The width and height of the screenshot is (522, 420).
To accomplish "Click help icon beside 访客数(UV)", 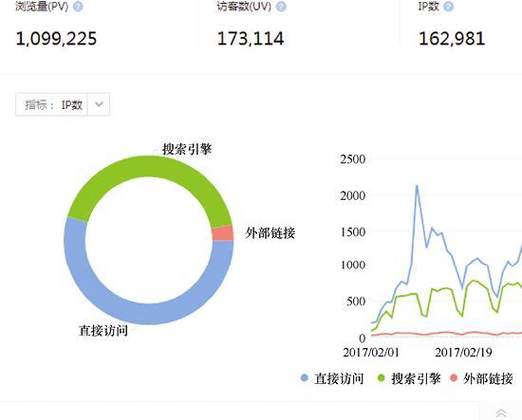I will 281,7.
